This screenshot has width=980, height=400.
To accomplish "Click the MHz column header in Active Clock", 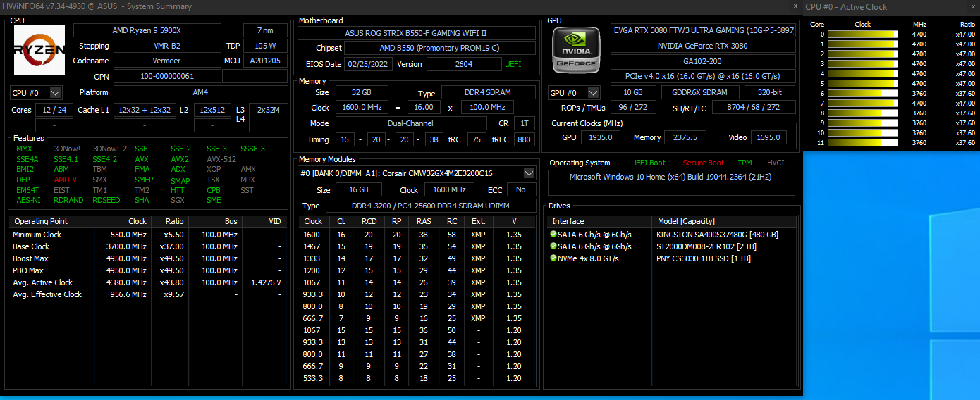I will 919,24.
